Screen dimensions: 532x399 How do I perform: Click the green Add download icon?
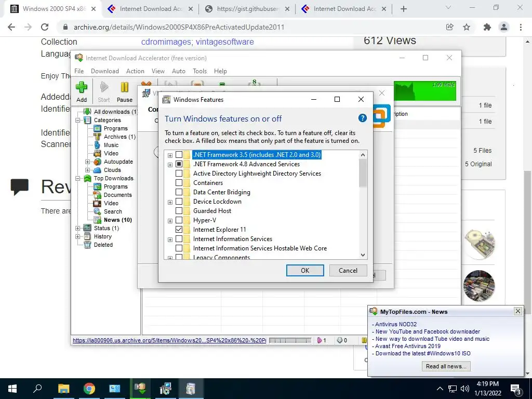pos(82,87)
